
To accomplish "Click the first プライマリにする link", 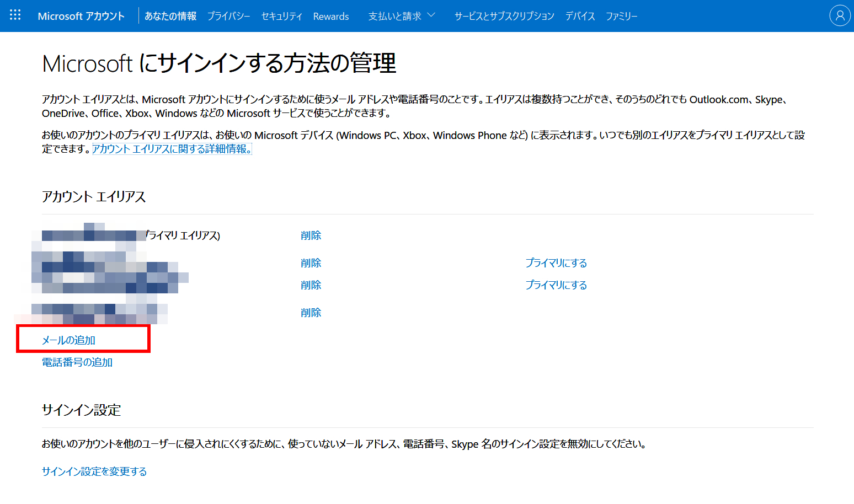I will [556, 263].
